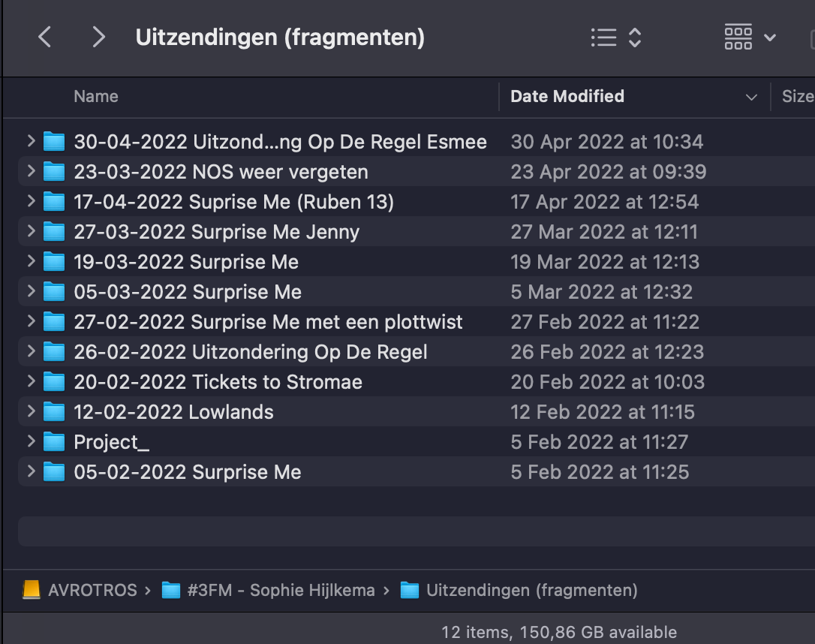Select 17-04-2022 Suprise Me (Ruben 13) row
The width and height of the screenshot is (815, 644).
pyautogui.click(x=417, y=202)
